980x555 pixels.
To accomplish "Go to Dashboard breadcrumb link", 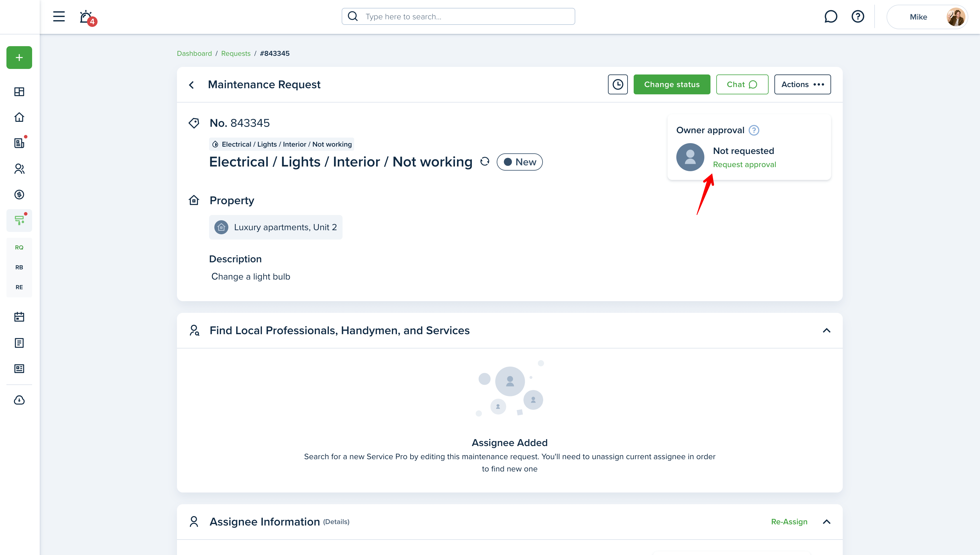I will 194,53.
